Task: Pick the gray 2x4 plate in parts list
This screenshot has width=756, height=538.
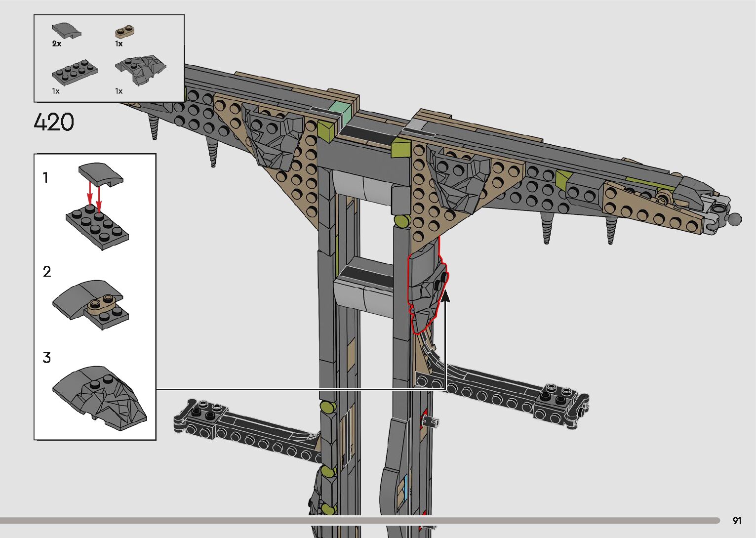Action: (75, 72)
